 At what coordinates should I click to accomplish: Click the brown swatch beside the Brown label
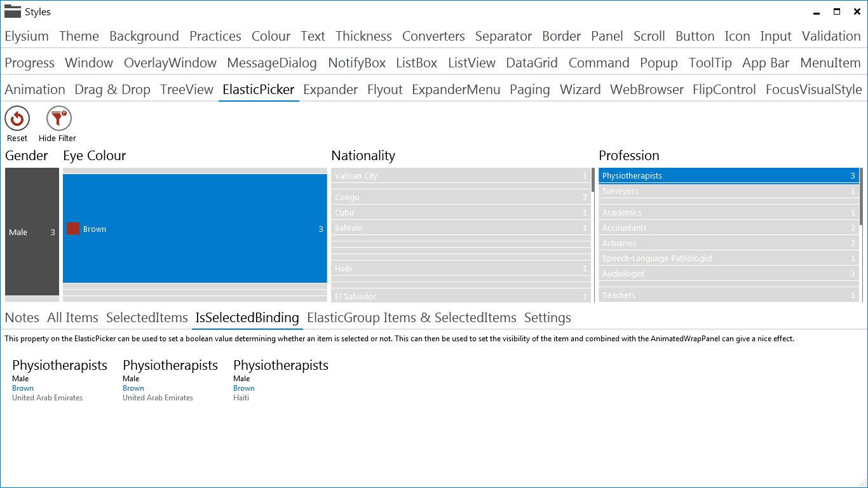coord(73,228)
